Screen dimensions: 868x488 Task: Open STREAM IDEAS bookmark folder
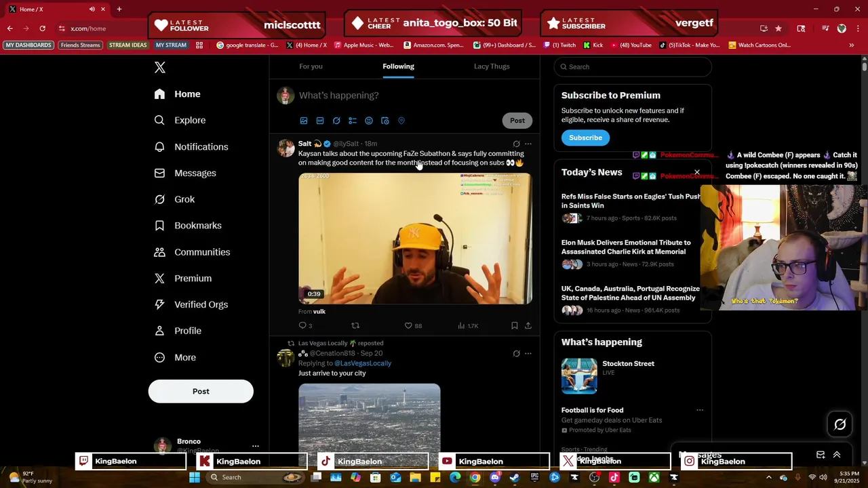(128, 45)
